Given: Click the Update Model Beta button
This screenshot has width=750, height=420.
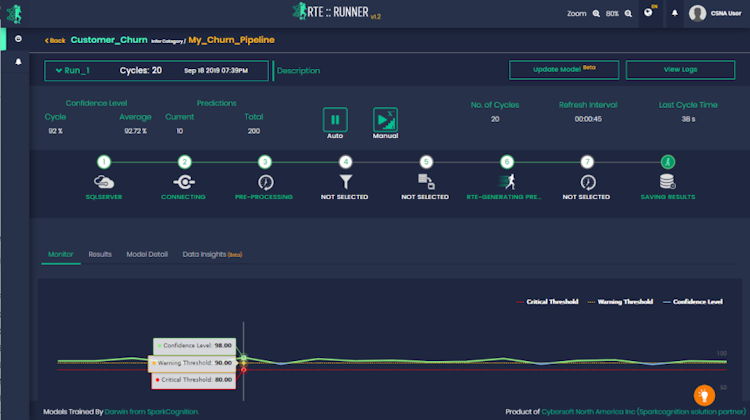Looking at the screenshot, I should pyautogui.click(x=564, y=70).
